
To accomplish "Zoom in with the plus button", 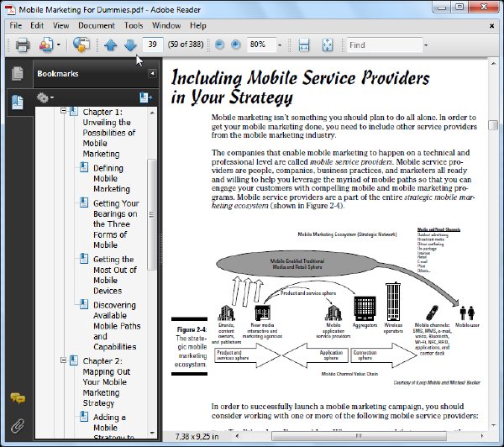I will [x=235, y=45].
